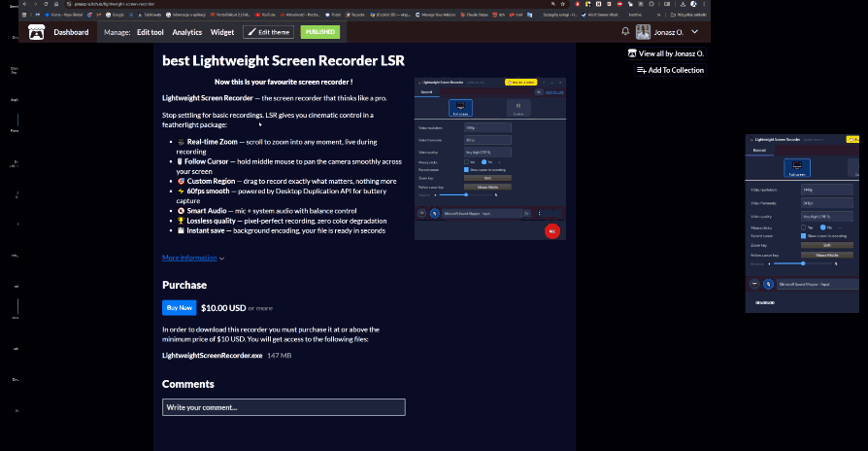Reload the page with the refresh icon
This screenshot has width=868, height=451.
pos(46,4)
